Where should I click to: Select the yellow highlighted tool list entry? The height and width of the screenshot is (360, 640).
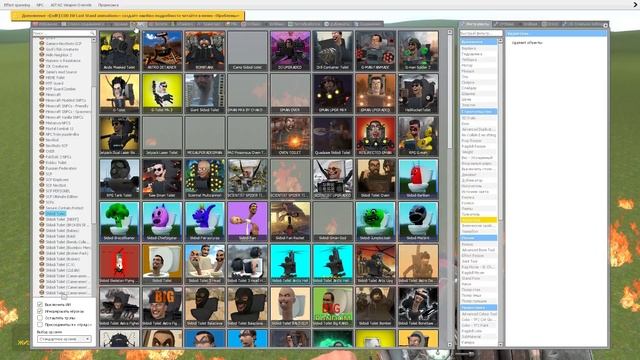[x=478, y=220]
